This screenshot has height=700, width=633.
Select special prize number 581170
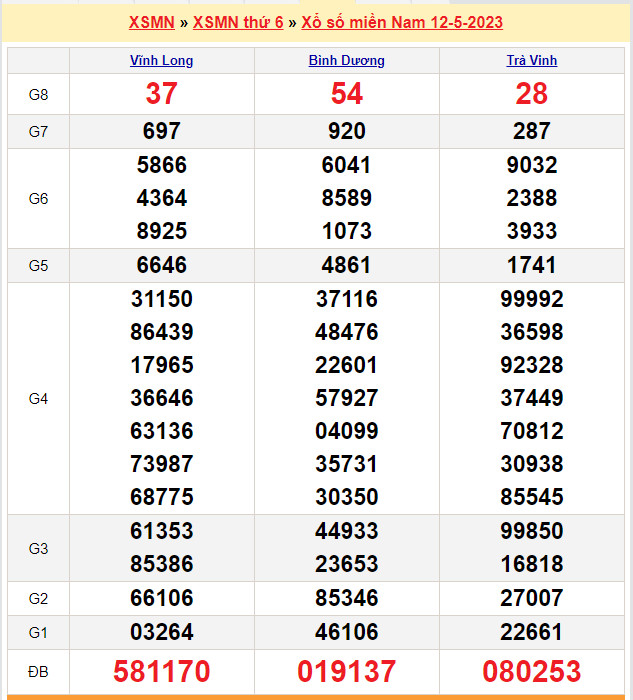162,671
